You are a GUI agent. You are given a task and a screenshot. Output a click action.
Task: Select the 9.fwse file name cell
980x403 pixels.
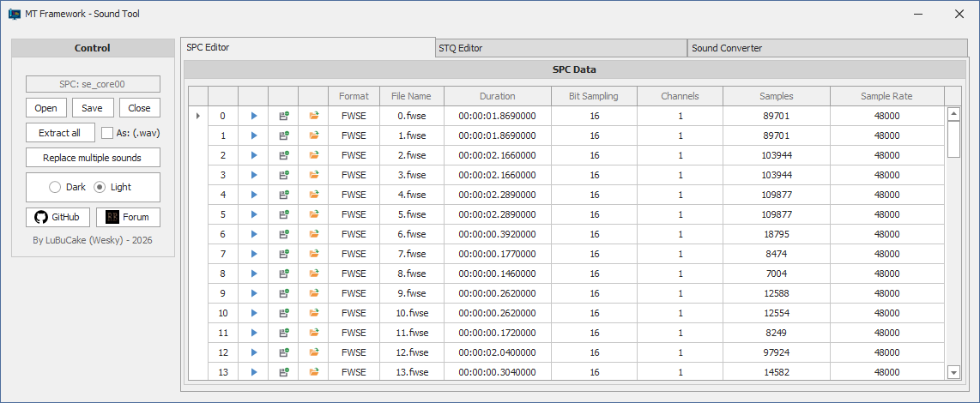pyautogui.click(x=412, y=293)
